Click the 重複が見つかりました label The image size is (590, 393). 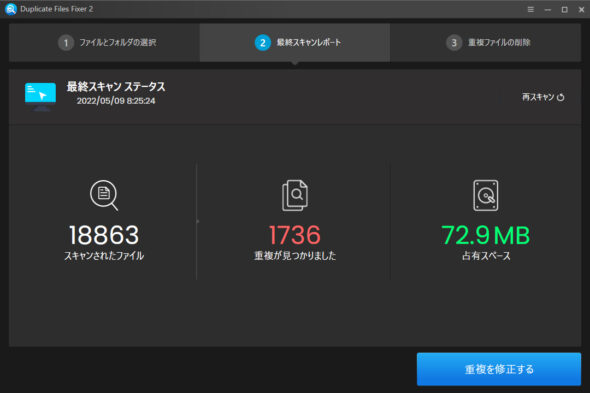pyautogui.click(x=295, y=256)
